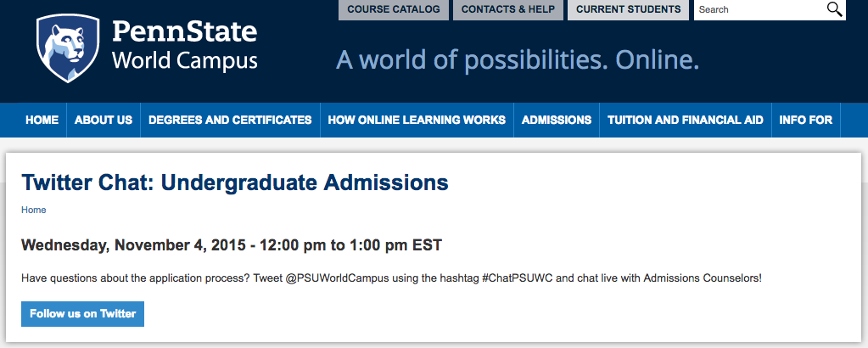Open the About Us menu
Viewport: 868px width, 348px height.
coord(104,120)
